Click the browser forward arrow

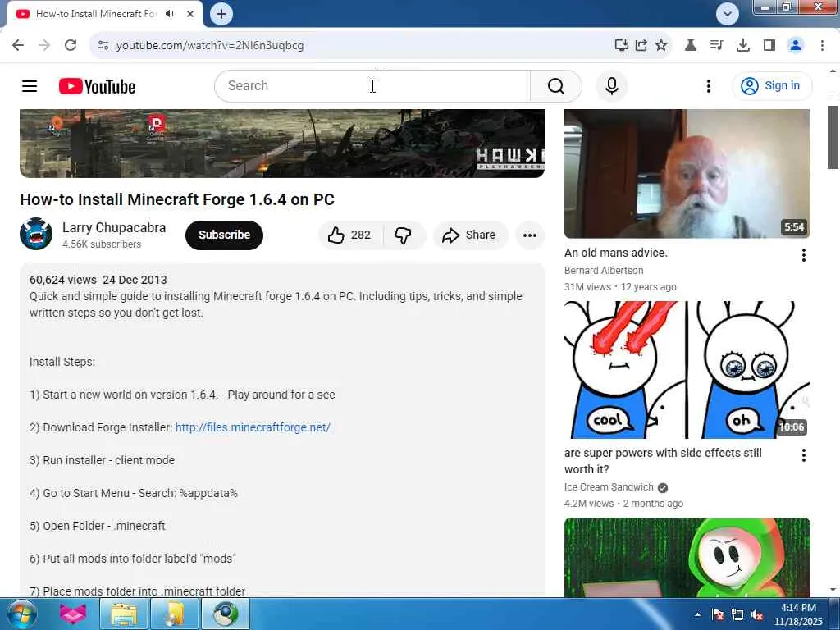tap(44, 46)
